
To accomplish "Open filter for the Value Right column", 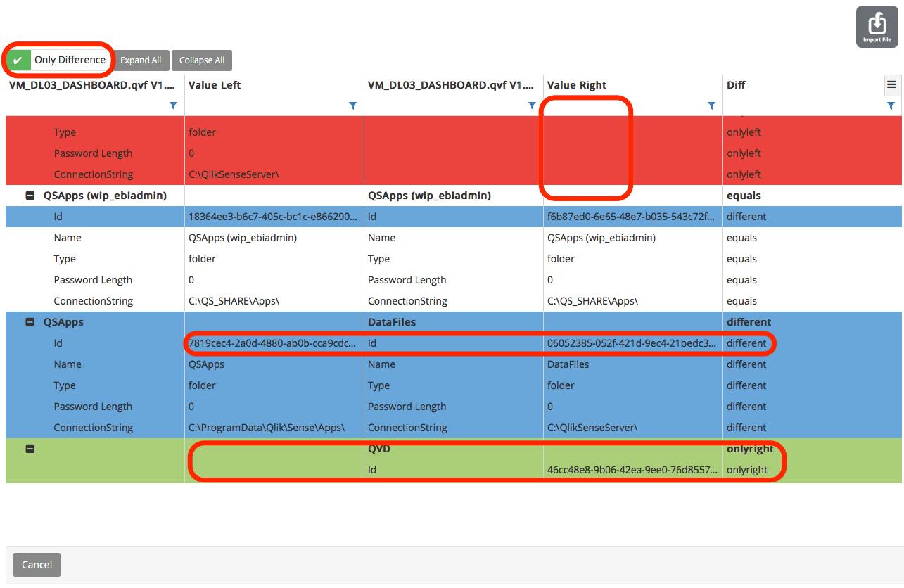I will click(x=711, y=106).
